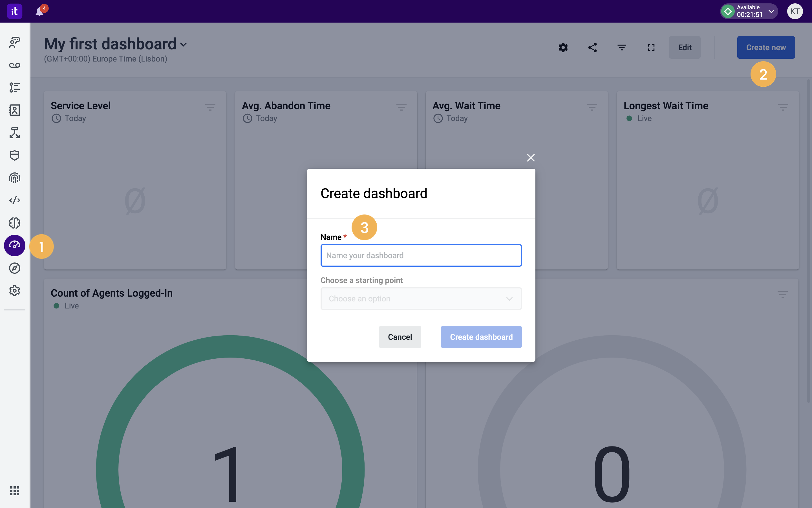Open the Explore compass sidebar icon

14,268
